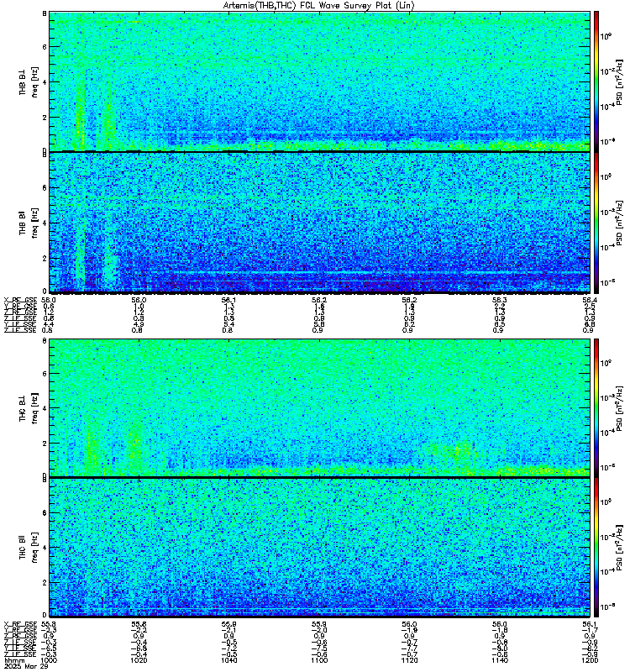Click the X_RE_GSE row label under THB panels
This screenshot has height=672, width=630.
tap(20, 300)
